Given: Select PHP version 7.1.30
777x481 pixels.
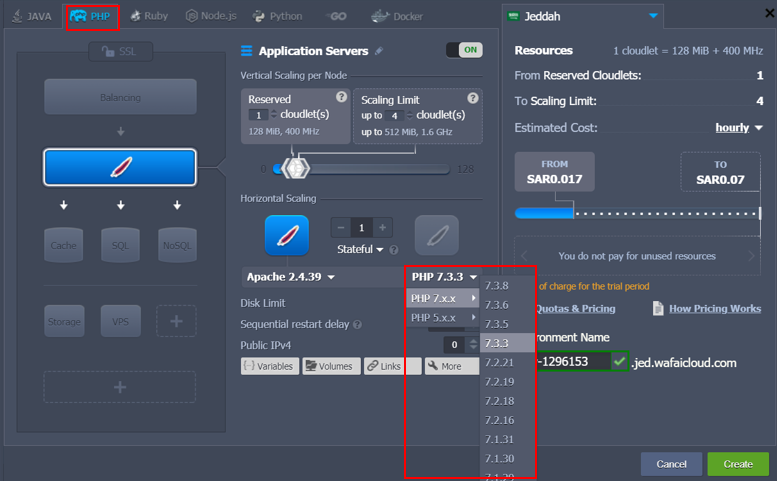Looking at the screenshot, I should point(507,458).
